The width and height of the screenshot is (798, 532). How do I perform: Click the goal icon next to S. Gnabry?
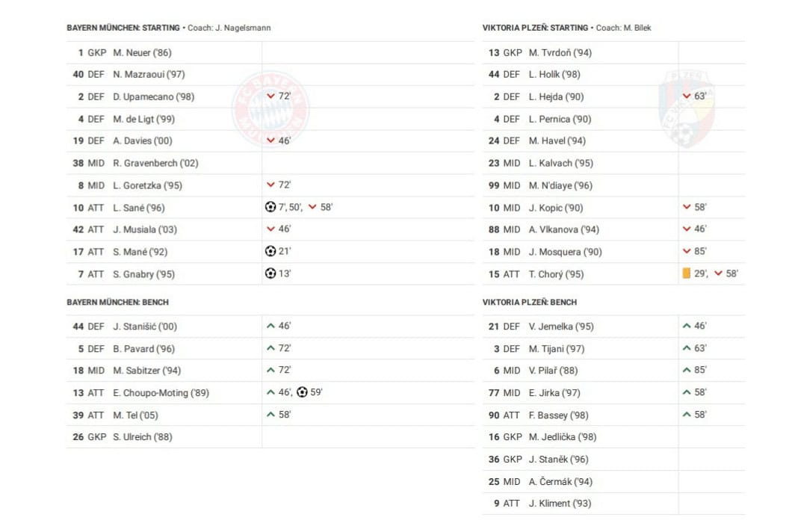point(270,273)
